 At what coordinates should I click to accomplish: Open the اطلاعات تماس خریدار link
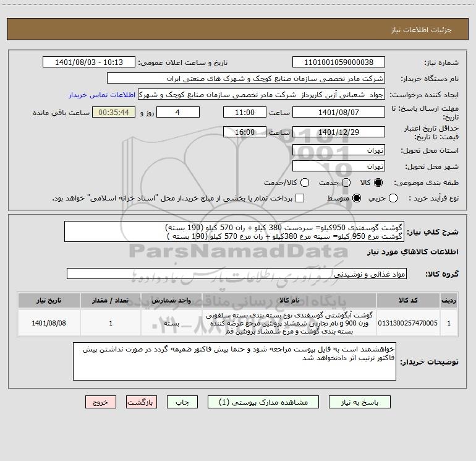click(x=102, y=95)
